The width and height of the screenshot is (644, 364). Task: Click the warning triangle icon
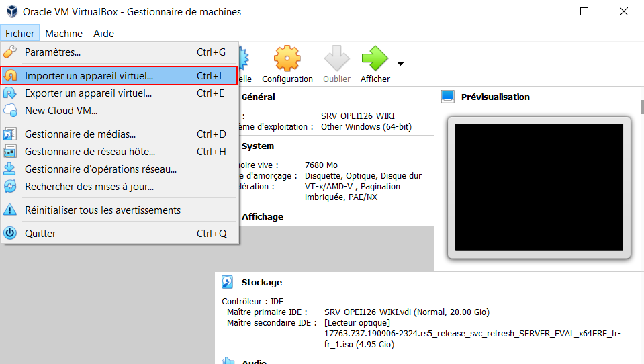click(x=10, y=210)
